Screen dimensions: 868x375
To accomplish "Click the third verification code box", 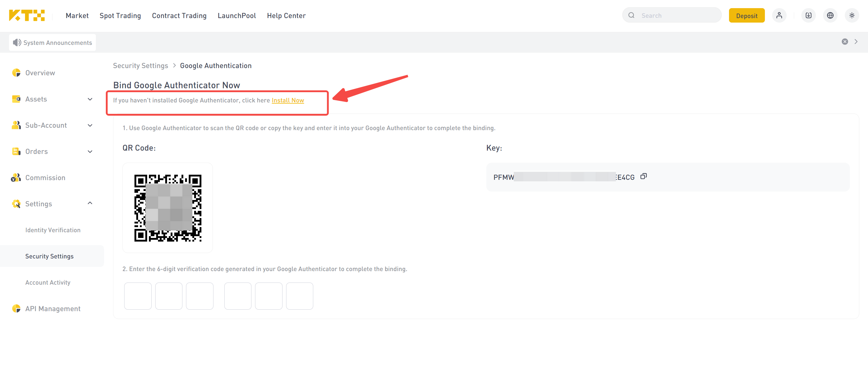I will (x=200, y=296).
